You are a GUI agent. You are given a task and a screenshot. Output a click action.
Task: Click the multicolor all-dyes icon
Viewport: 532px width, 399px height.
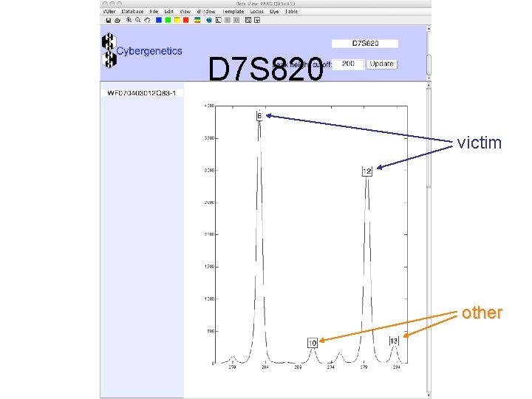197,20
